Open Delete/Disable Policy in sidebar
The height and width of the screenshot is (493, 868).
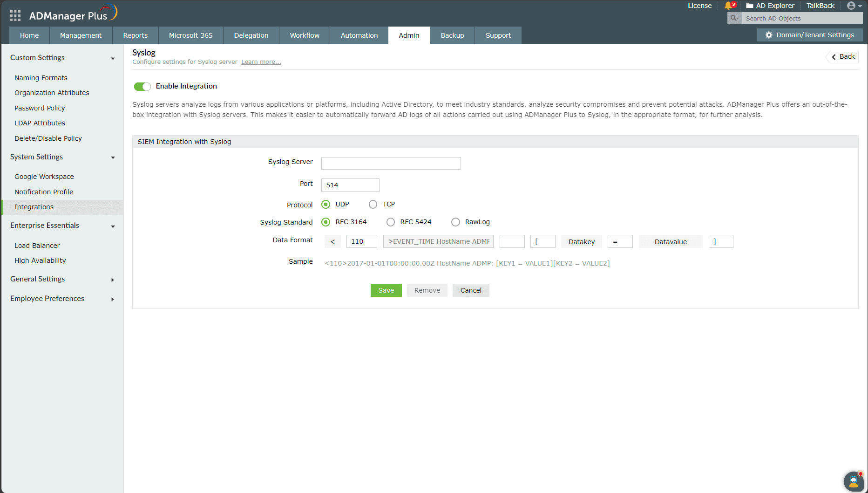pyautogui.click(x=48, y=138)
